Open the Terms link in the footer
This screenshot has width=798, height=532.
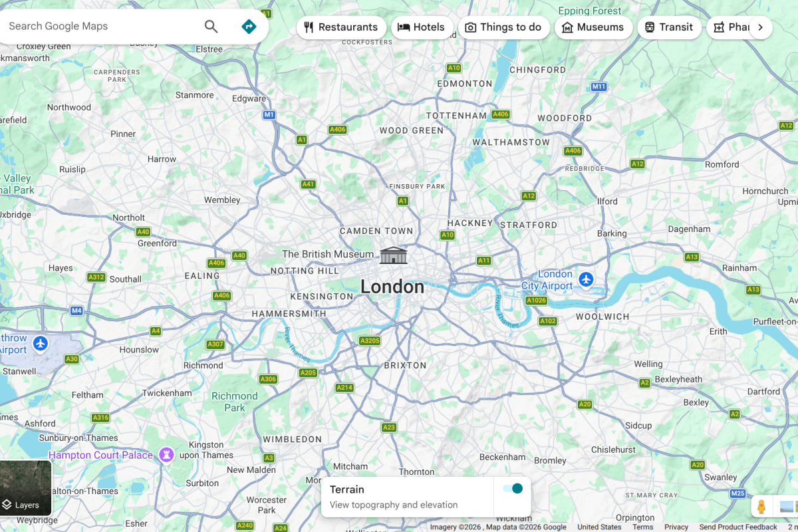click(x=642, y=527)
